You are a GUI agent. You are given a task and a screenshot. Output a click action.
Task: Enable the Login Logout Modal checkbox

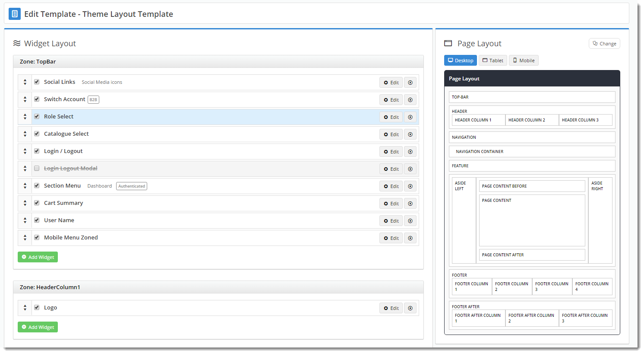coord(37,169)
